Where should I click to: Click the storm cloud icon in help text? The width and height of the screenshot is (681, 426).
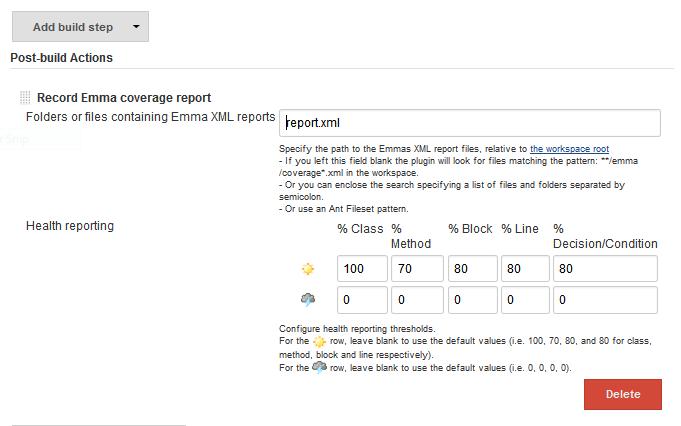coord(319,367)
